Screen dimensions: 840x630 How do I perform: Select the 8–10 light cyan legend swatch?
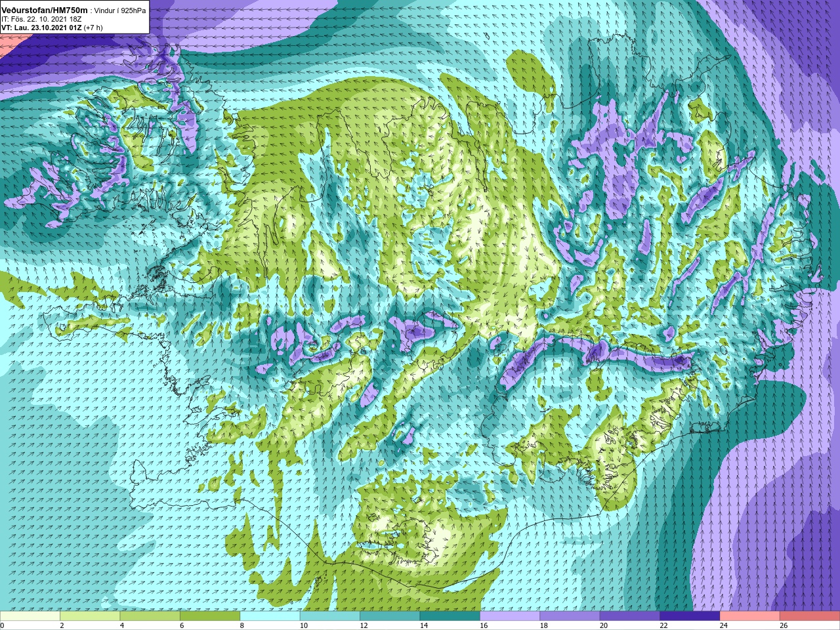click(270, 616)
